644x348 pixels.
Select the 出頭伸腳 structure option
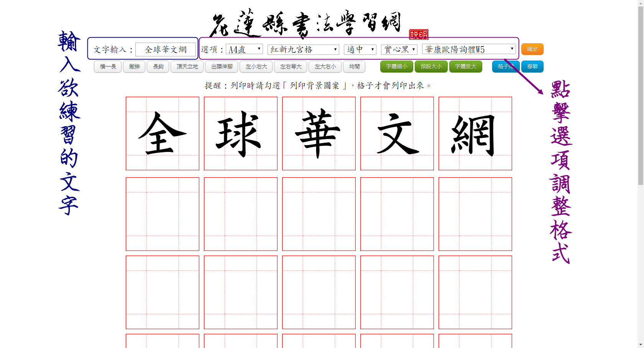[221, 66]
